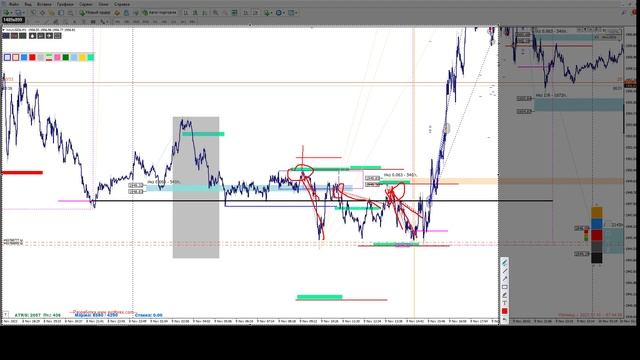This screenshot has width=640, height=360.
Task: Click the question mark box at chart bottom-left
Action: 6,314
